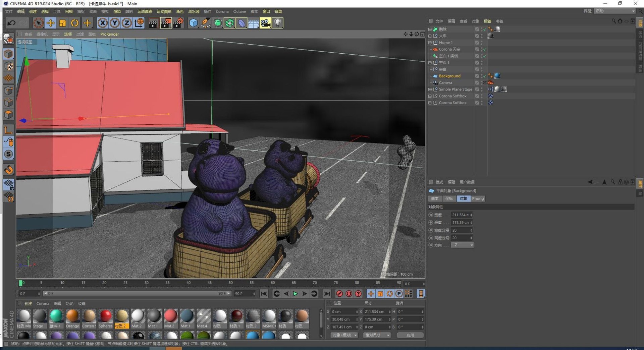This screenshot has height=350, width=644.
Task: Click the Undo arrow icon
Action: click(11, 23)
